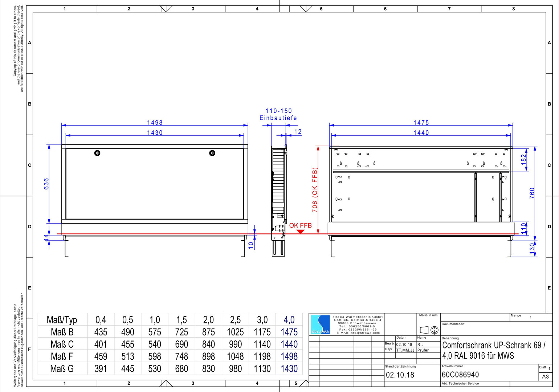Click the top fold mark near column 3
Image resolution: width=559 pixels, height=392 pixels.
click(166, 9)
